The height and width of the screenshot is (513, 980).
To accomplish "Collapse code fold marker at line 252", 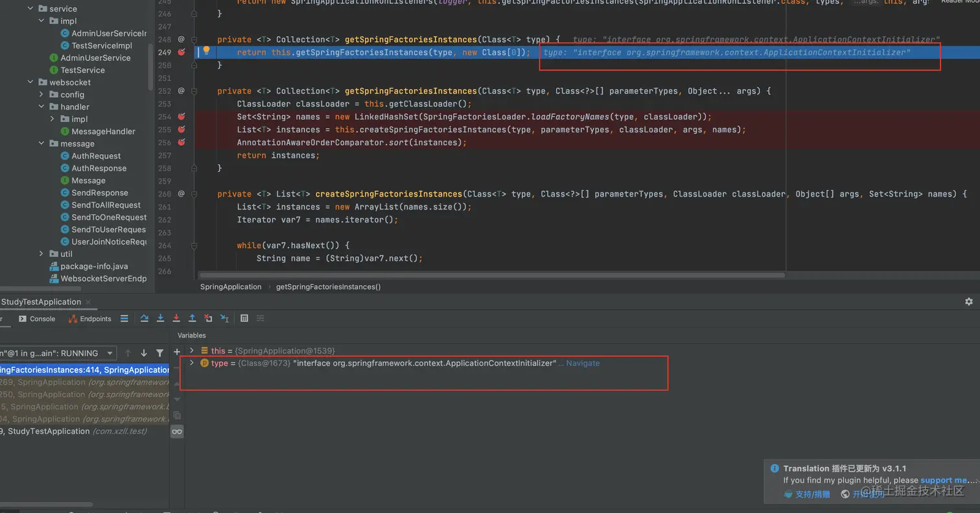I will [x=194, y=91].
